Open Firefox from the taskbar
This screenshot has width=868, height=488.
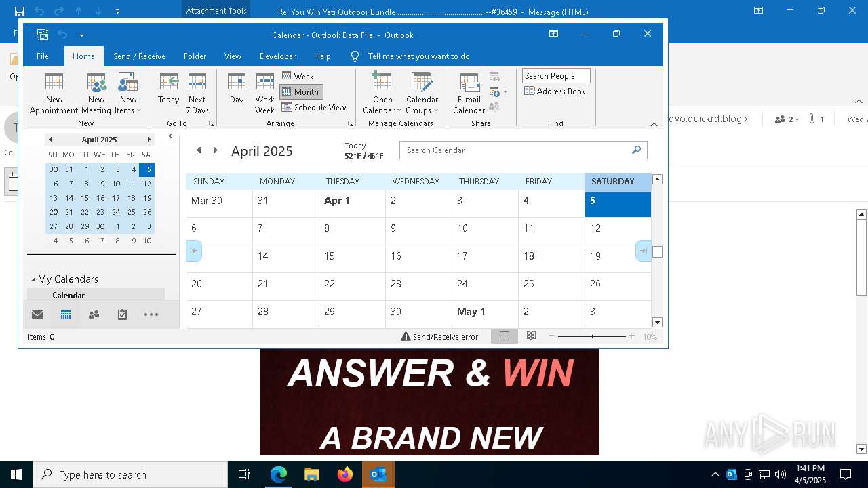[345, 474]
